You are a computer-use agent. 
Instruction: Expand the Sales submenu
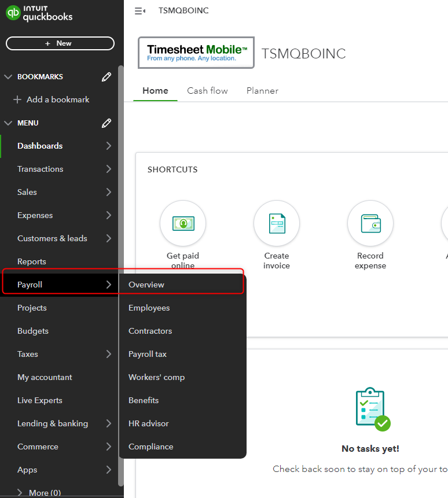pyautogui.click(x=109, y=192)
